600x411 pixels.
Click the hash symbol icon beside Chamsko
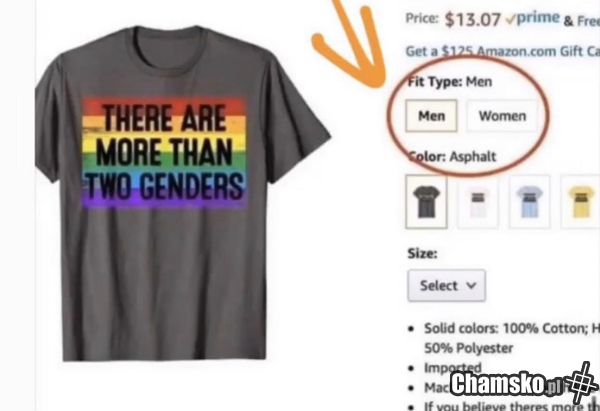(581, 381)
